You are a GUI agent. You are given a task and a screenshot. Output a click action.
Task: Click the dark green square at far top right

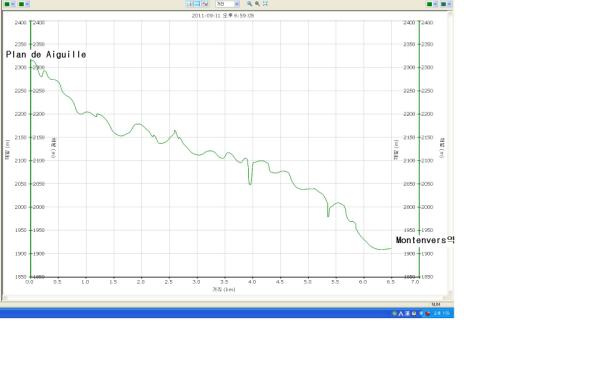coord(443,4)
